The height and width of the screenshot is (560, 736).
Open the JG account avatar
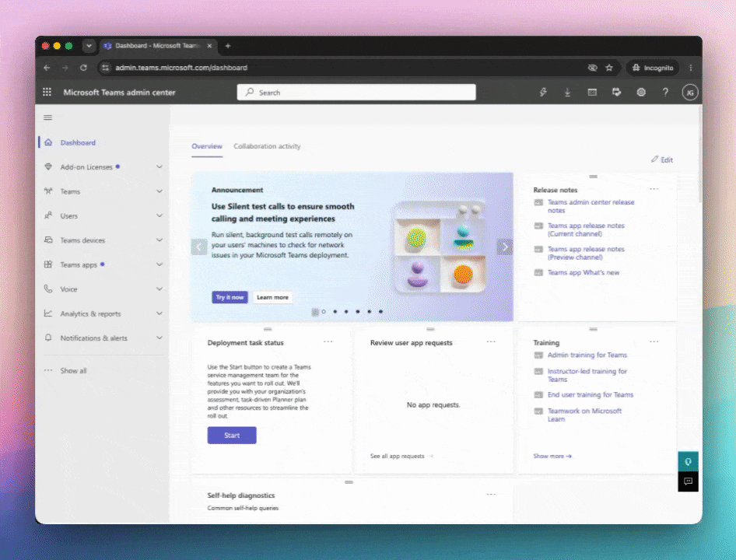pos(690,93)
